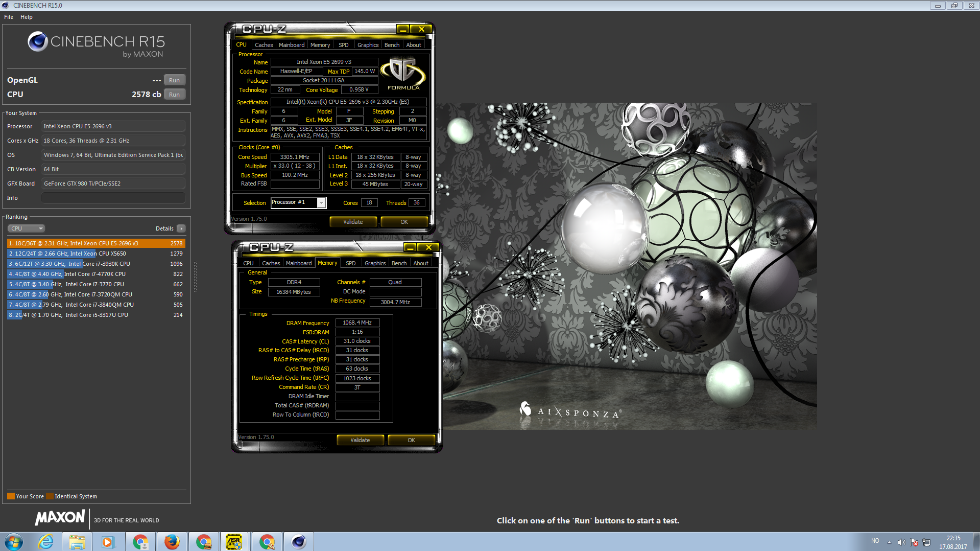The width and height of the screenshot is (980, 551).
Task: Open Bench tab in upper CPU-Z window
Action: coord(392,45)
